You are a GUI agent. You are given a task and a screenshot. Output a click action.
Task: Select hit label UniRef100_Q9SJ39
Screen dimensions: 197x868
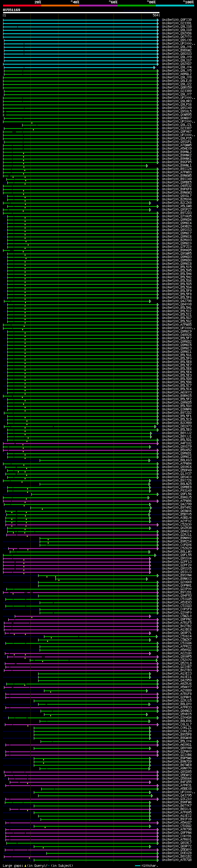pyautogui.click(x=177, y=40)
